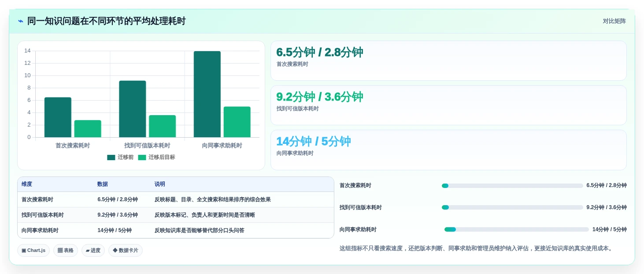Click the 找到可信版本耗时 progress row label
This screenshot has width=644, height=274.
(x=361, y=207)
